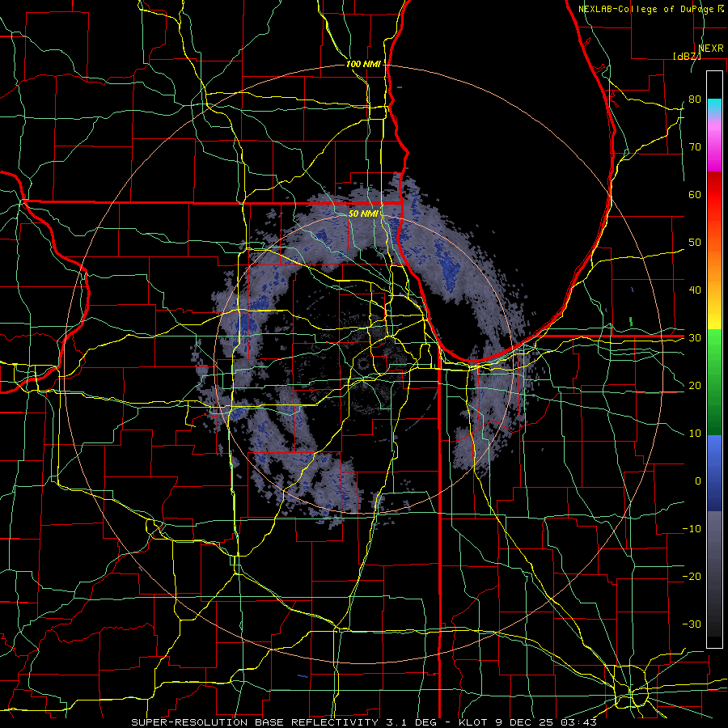Viewport: 728px width, 728px height.
Task: Select the 70 dBZ legend label
Action: [695, 146]
